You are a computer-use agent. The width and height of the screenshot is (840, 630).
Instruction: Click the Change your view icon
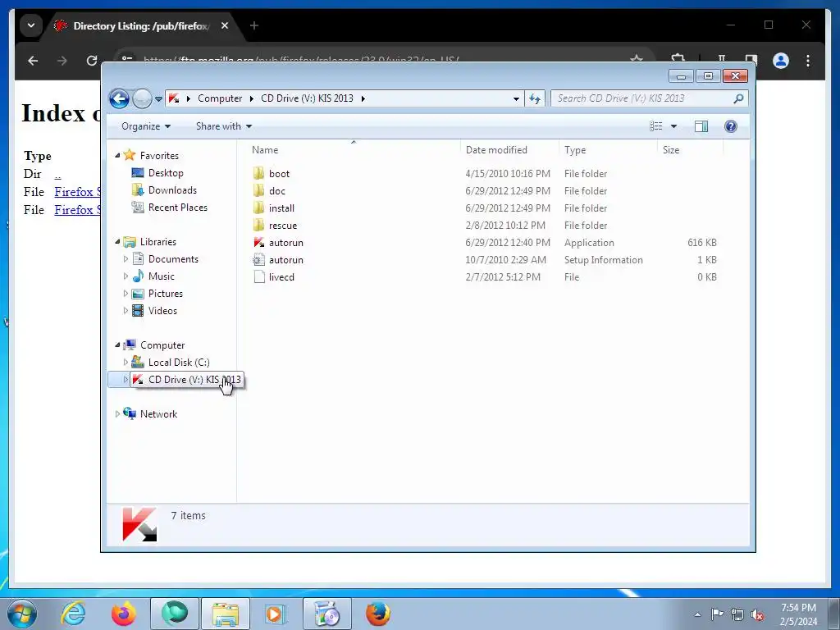pos(655,126)
